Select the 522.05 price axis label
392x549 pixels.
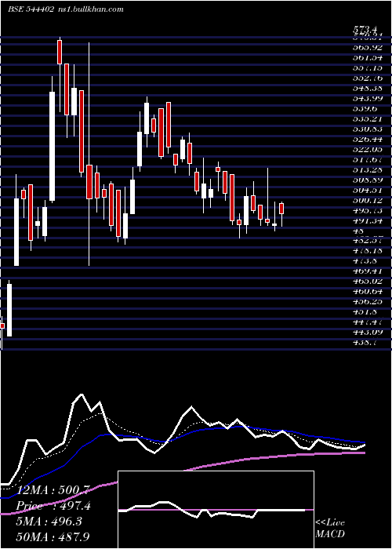click(369, 150)
